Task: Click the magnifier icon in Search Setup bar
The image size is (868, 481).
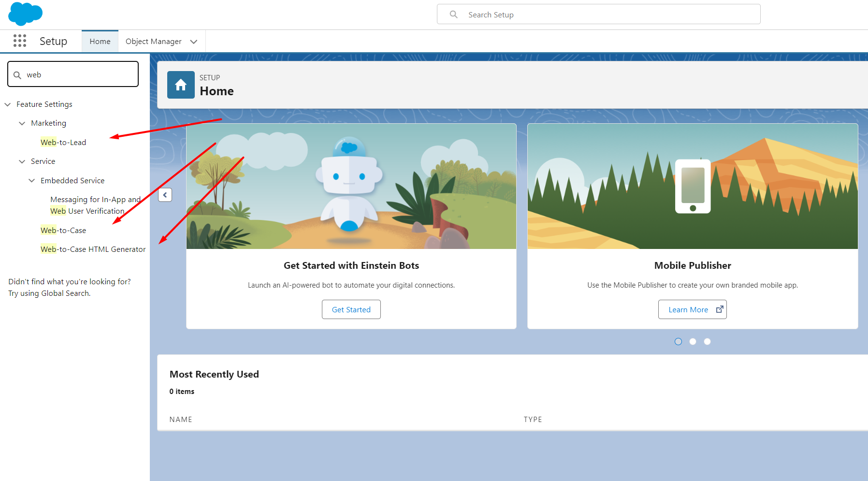Action: tap(453, 15)
